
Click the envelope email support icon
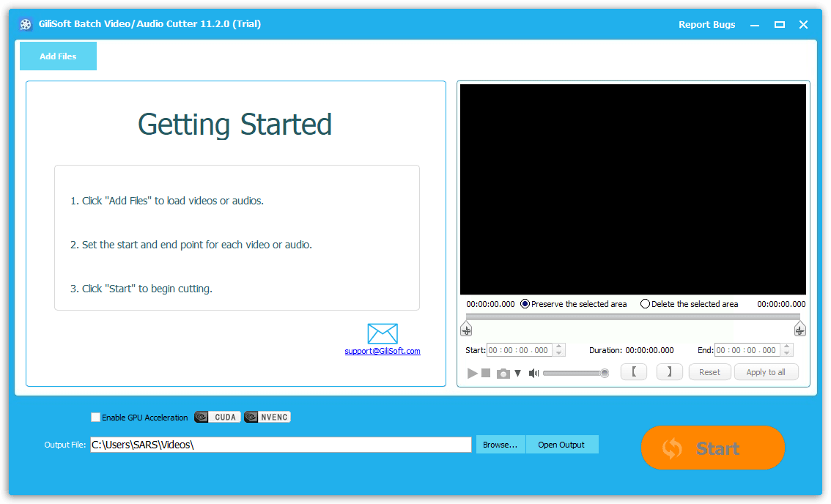tap(383, 334)
